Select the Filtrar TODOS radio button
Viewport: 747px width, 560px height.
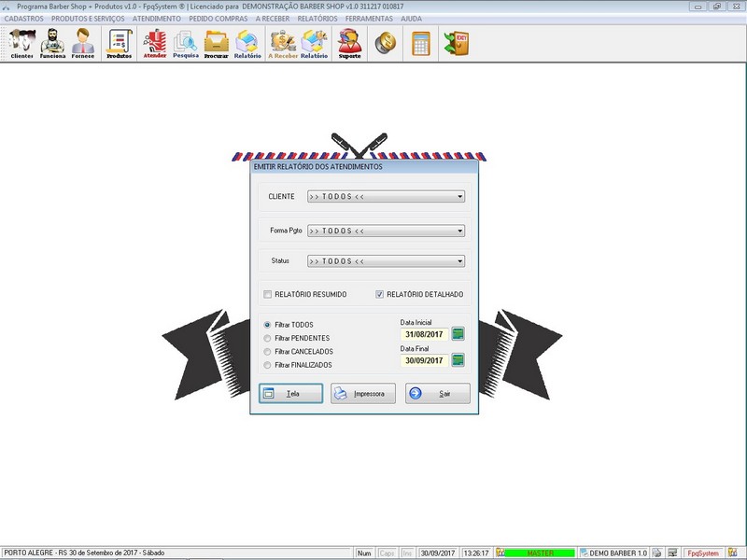coord(267,325)
